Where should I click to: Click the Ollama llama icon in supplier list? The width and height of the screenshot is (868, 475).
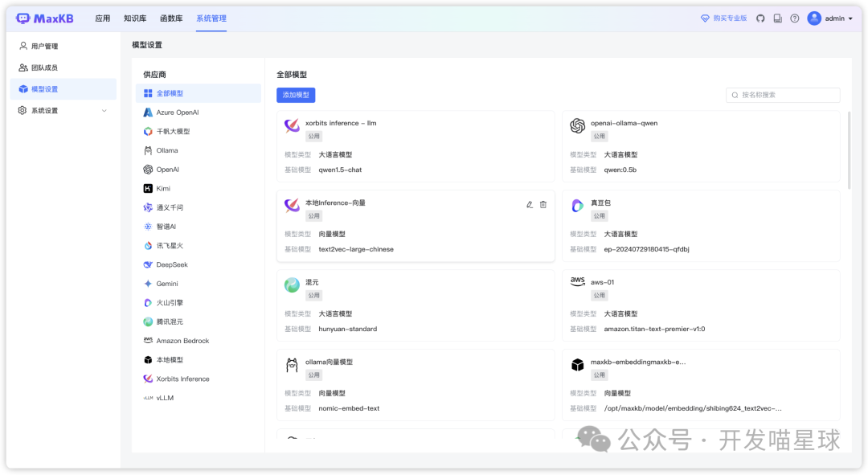tap(148, 150)
